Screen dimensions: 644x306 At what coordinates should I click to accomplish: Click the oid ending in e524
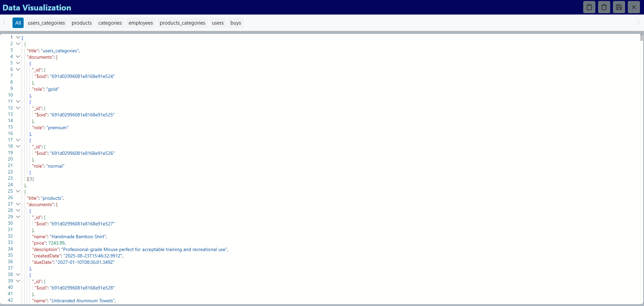click(x=82, y=76)
